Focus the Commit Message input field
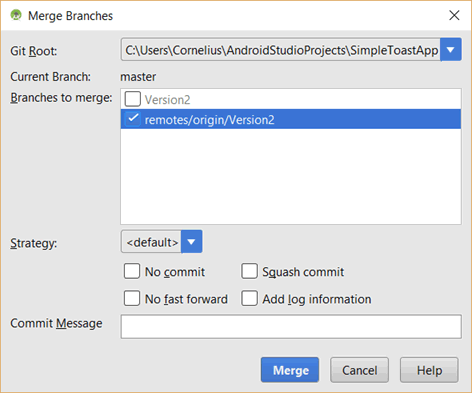The height and width of the screenshot is (393, 472). [x=291, y=327]
